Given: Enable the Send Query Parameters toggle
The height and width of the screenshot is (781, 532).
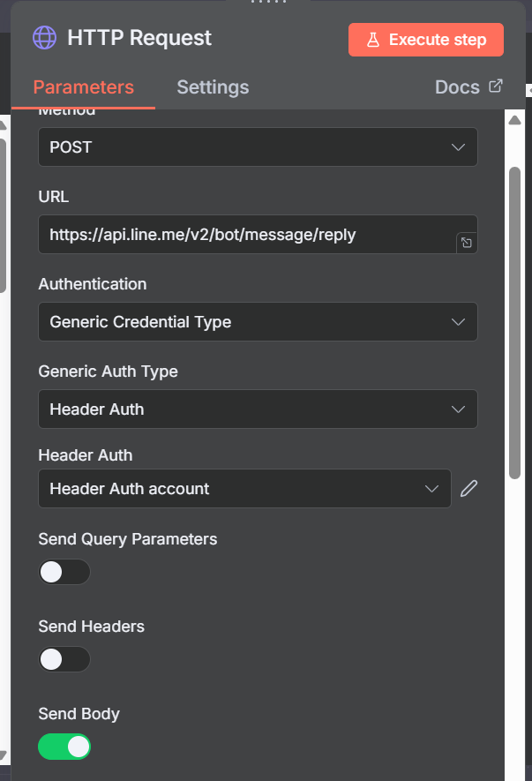Looking at the screenshot, I should pos(64,572).
